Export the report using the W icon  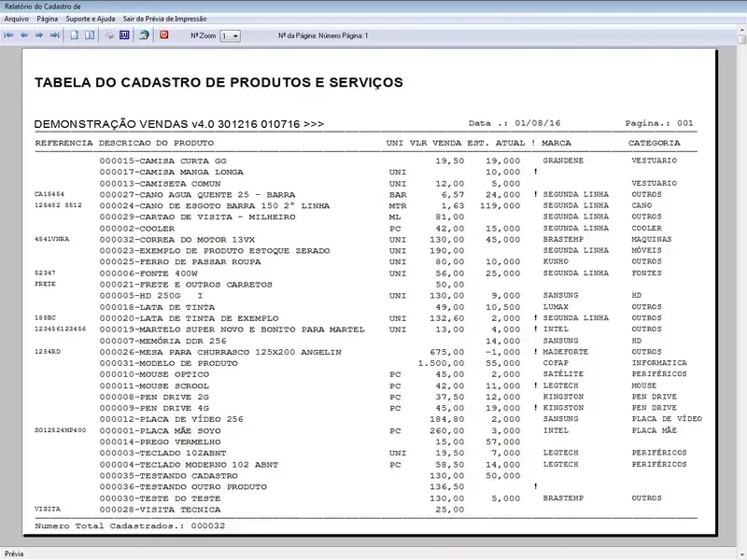(x=123, y=35)
